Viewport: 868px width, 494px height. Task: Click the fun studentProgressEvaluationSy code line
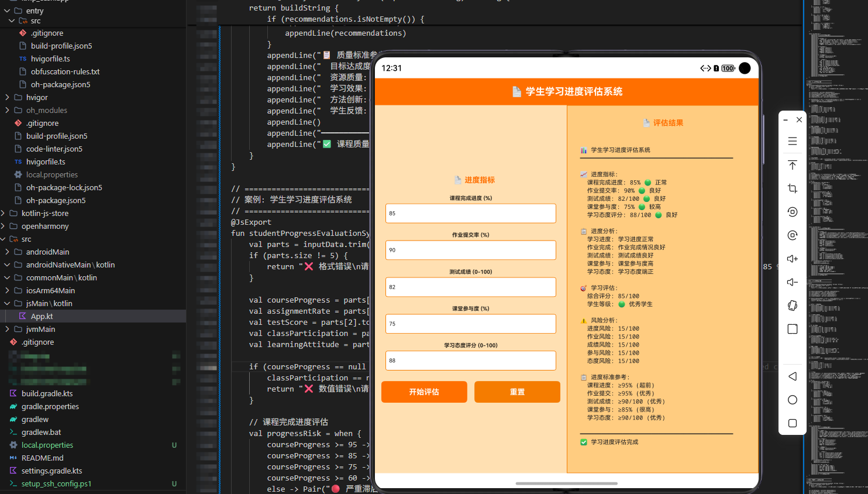tap(300, 233)
